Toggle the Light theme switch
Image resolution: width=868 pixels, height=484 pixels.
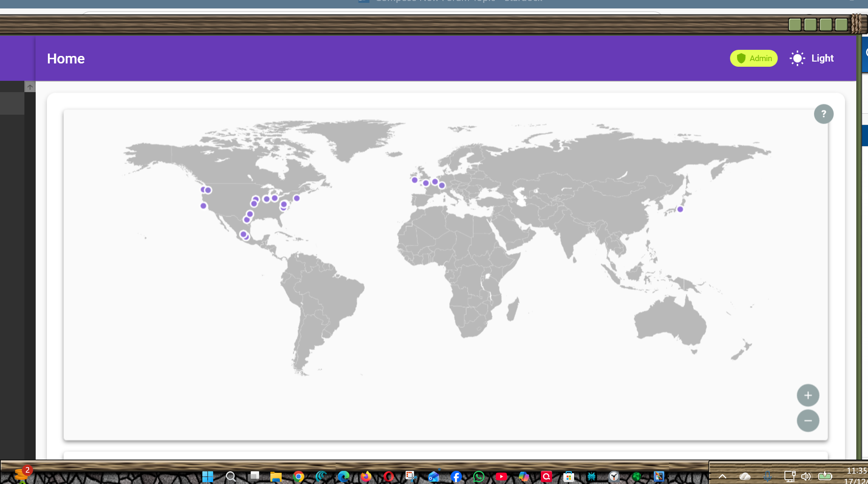[812, 58]
